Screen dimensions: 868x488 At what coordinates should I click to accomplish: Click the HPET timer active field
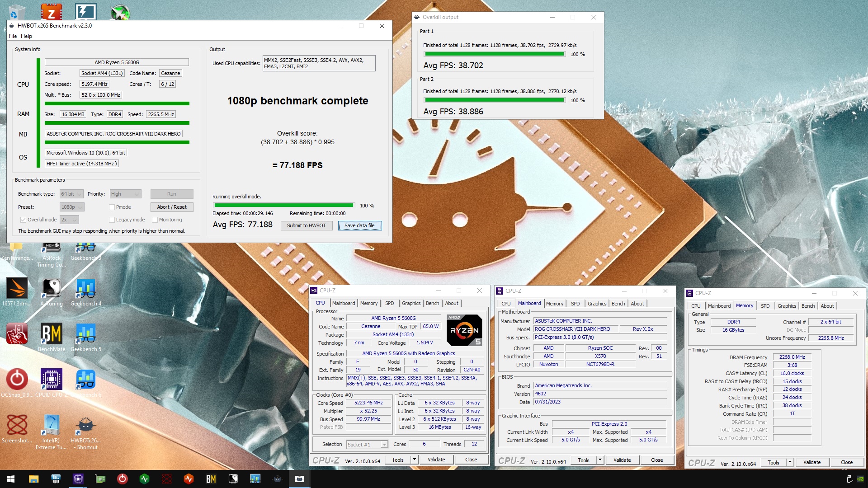coord(81,164)
